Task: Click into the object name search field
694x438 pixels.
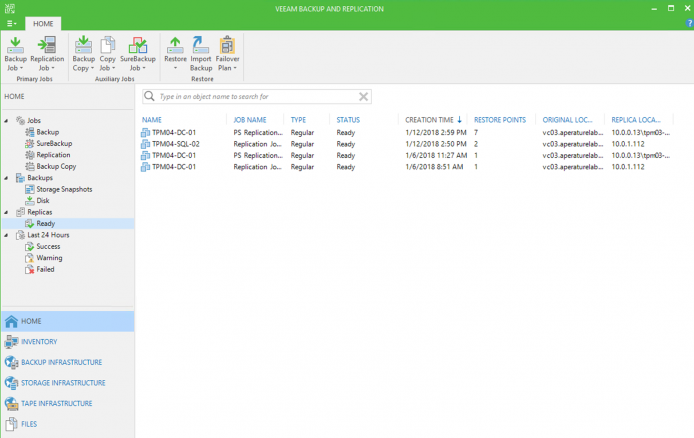Action: pos(257,96)
